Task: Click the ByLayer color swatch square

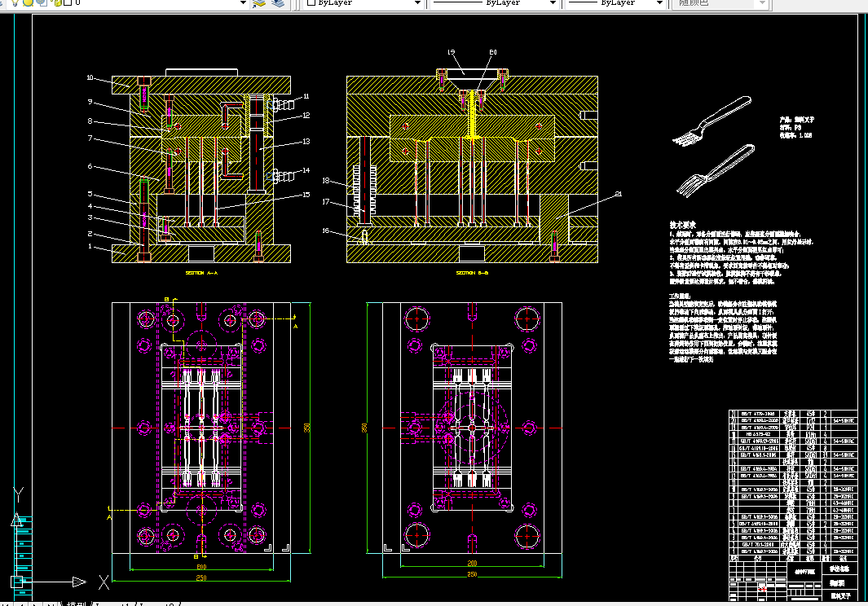Action: pyautogui.click(x=311, y=2)
